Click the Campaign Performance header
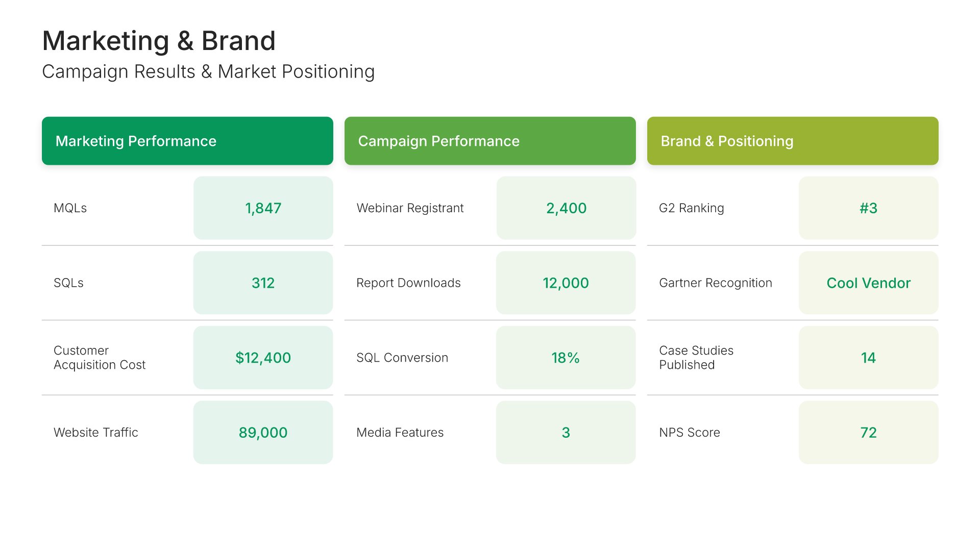 [x=490, y=141]
